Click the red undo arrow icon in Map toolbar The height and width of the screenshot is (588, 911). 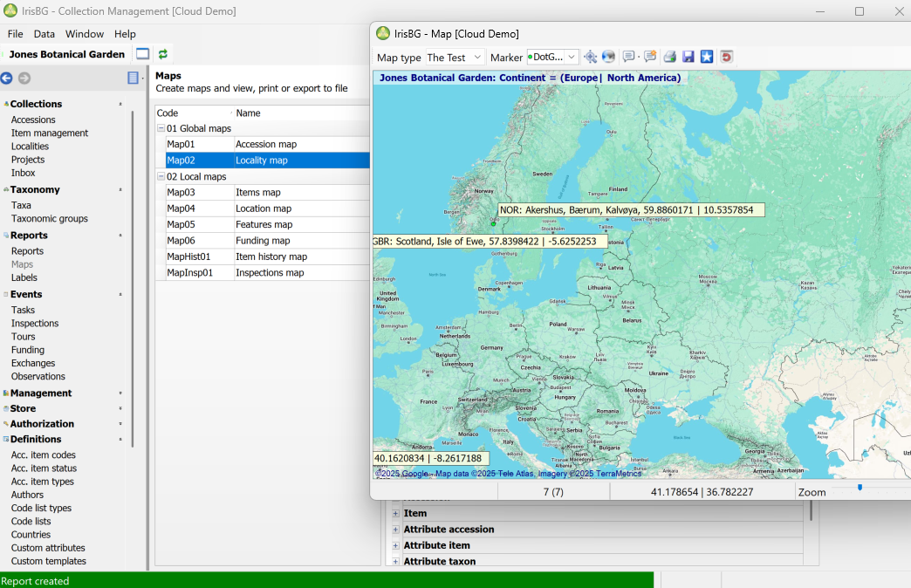[x=726, y=57]
